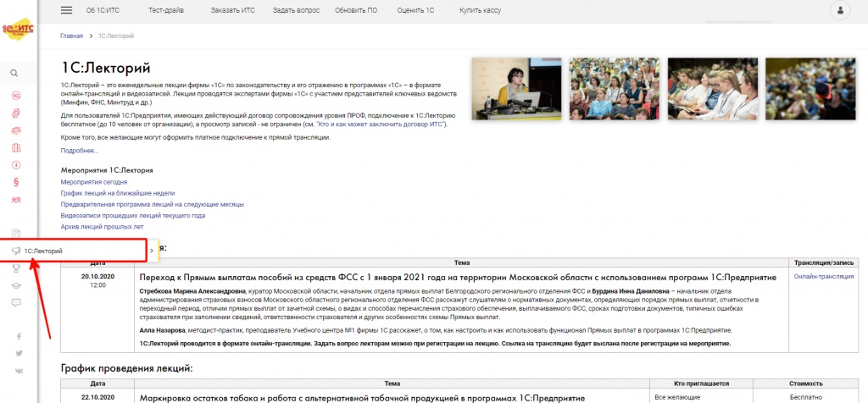This screenshot has height=403, width=868.
Task: Click the 1С:Лекторий megaphone icon
Action: point(16,251)
